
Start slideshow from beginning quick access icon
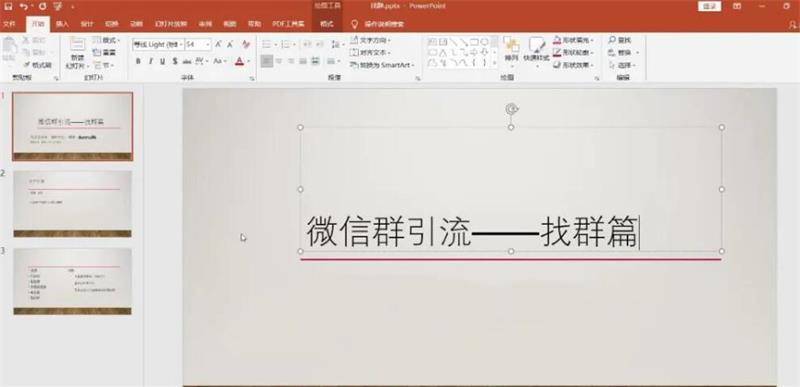tap(58, 6)
